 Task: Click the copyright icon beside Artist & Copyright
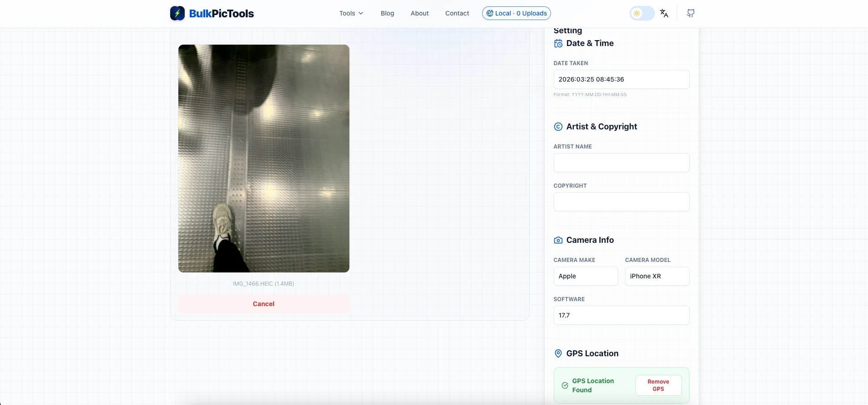coord(558,127)
